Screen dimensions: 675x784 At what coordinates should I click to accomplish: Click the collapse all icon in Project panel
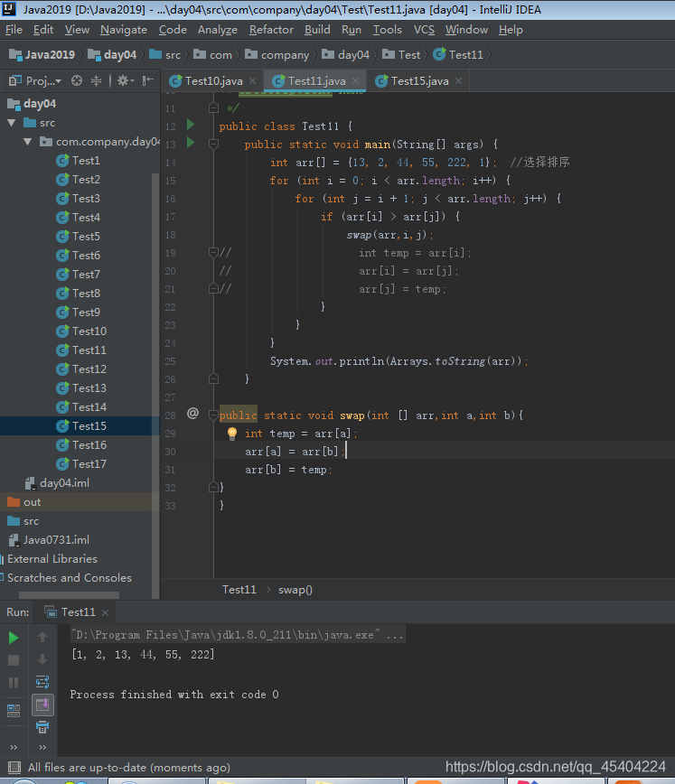click(x=96, y=80)
